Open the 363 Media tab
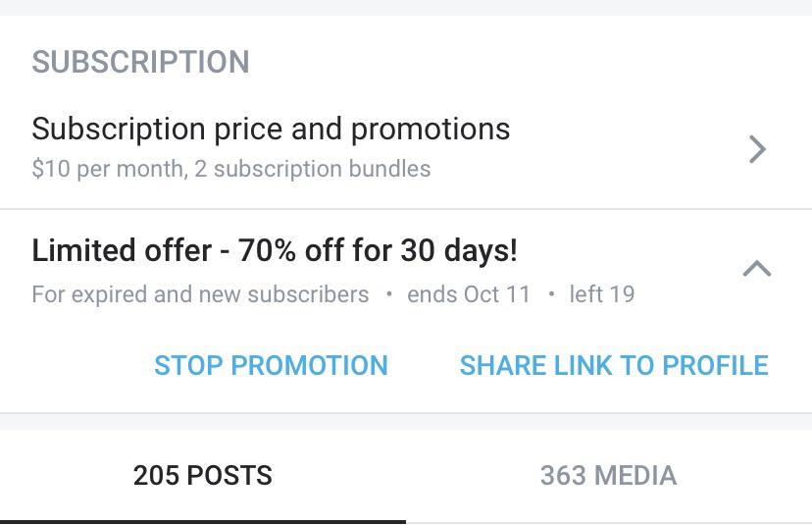 point(608,476)
